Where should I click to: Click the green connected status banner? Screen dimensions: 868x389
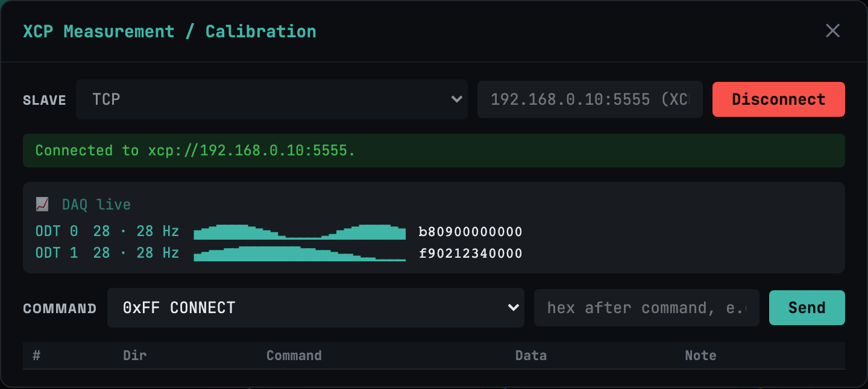[434, 151]
